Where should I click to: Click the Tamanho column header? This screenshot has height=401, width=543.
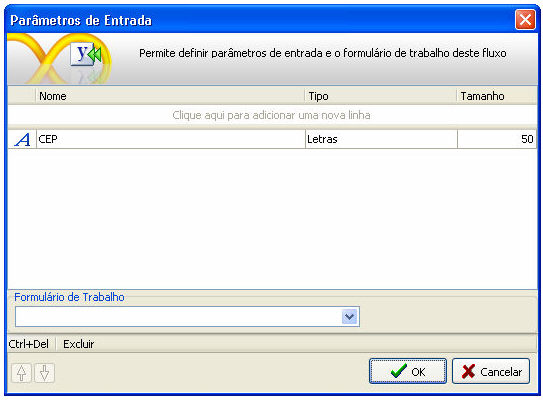pos(497,96)
